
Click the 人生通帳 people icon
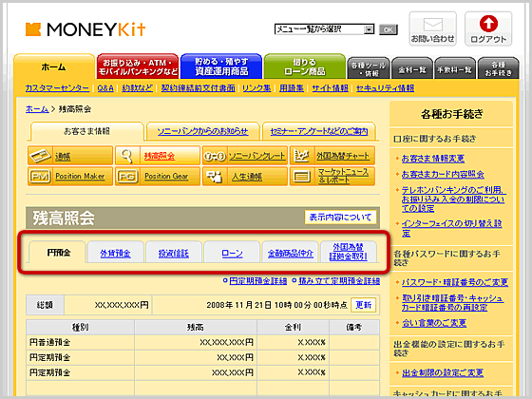click(215, 177)
